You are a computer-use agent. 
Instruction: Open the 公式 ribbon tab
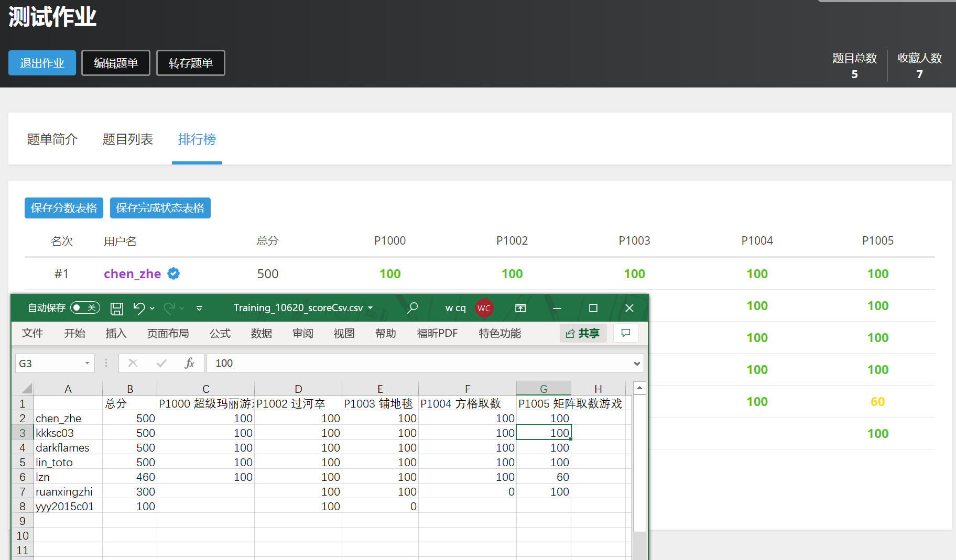point(220,333)
